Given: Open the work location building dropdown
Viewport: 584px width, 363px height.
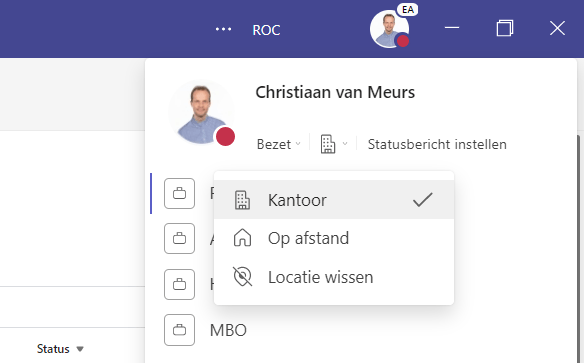Looking at the screenshot, I should pyautogui.click(x=334, y=144).
